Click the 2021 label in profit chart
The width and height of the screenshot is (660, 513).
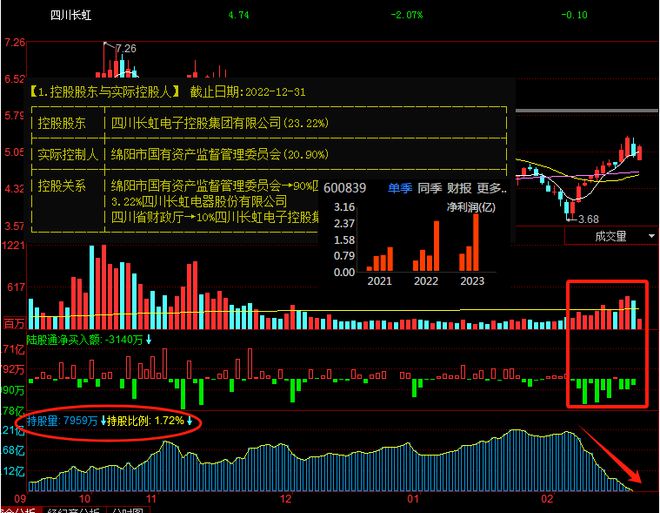[379, 281]
